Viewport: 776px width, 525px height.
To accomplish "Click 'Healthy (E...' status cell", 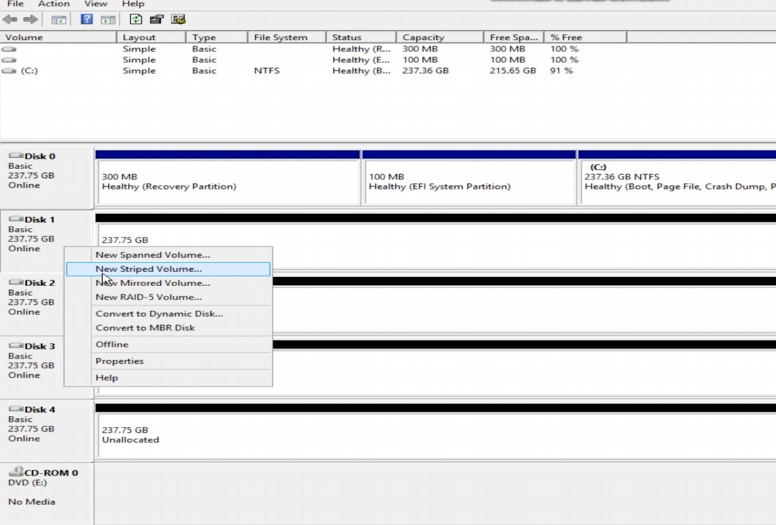I will [361, 60].
